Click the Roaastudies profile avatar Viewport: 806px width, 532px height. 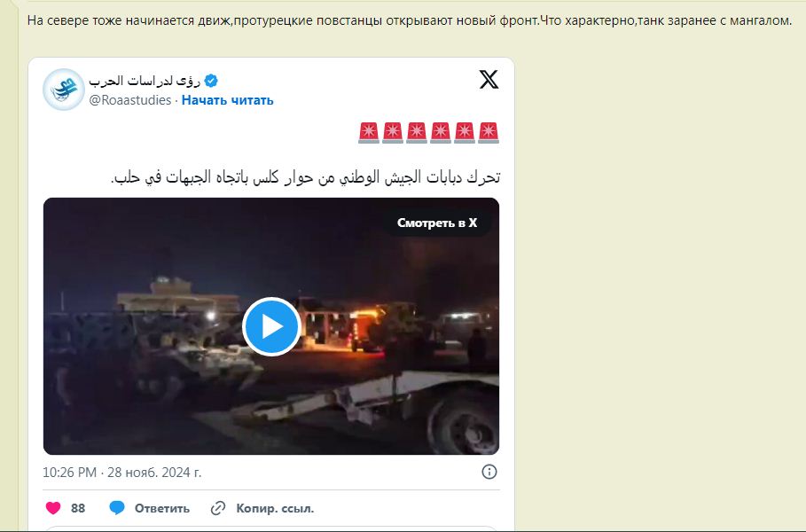(x=64, y=90)
